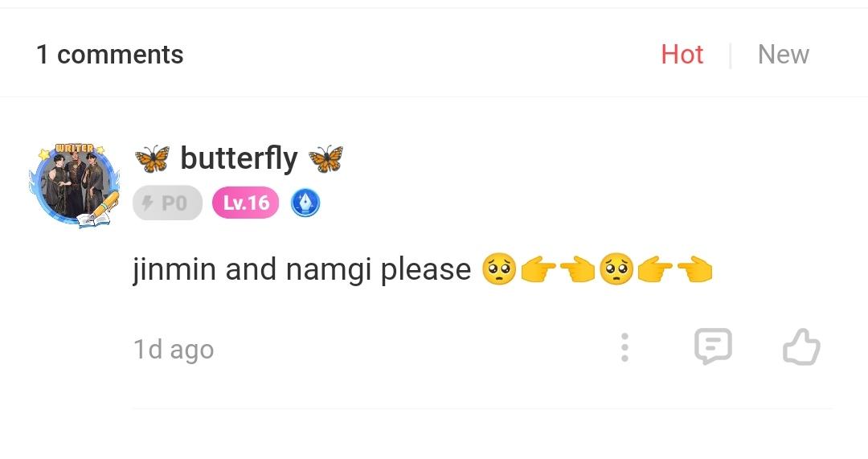Click the last pointing-left hand emoji

click(x=695, y=270)
